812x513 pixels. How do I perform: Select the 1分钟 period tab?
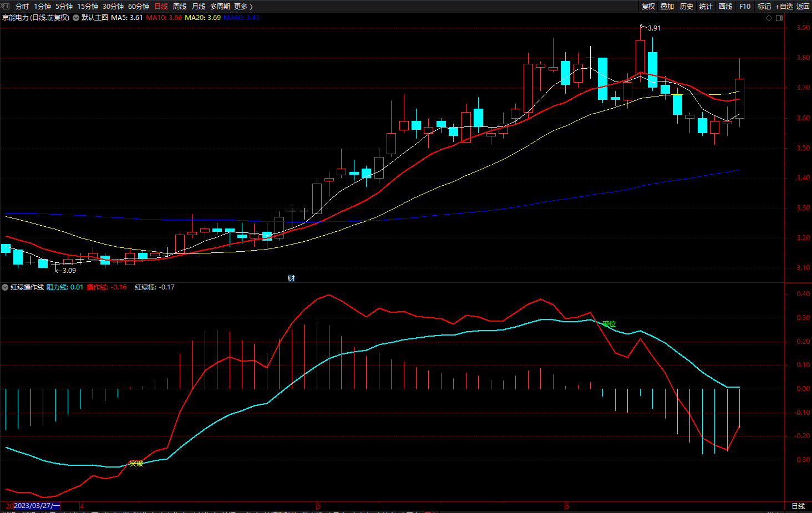point(42,7)
